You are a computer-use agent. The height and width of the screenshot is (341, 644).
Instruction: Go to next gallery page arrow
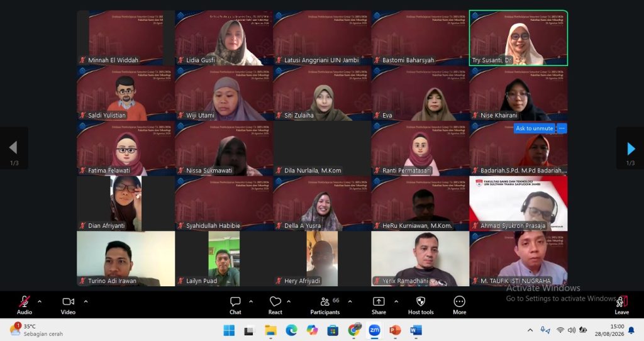630,148
